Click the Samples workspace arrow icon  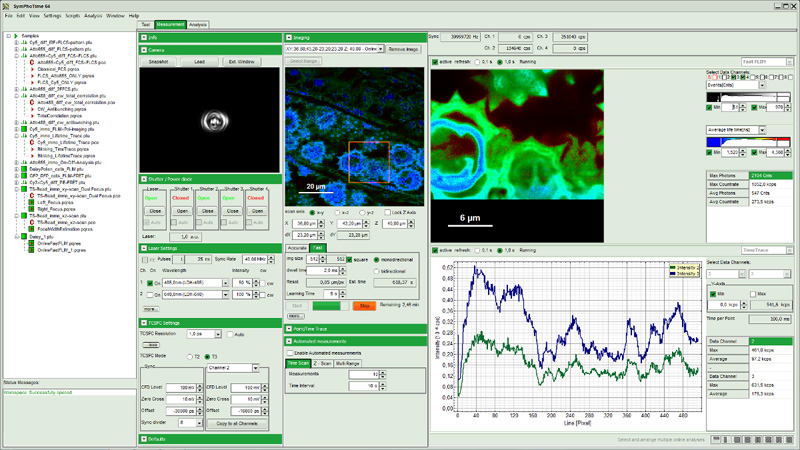tap(16, 36)
